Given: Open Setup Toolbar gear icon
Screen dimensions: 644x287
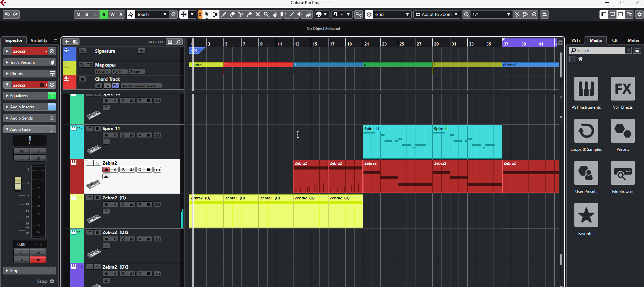Looking at the screenshot, I should click(640, 14).
